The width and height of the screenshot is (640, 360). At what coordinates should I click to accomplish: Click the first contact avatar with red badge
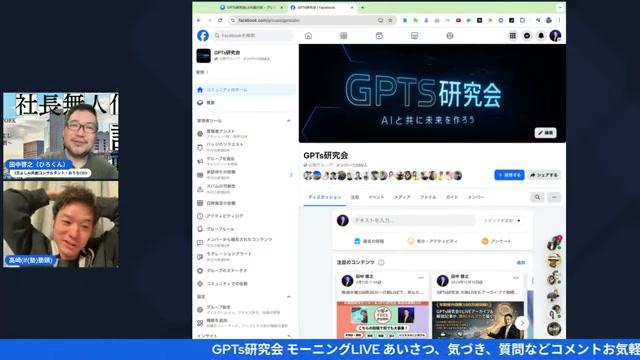tap(554, 244)
